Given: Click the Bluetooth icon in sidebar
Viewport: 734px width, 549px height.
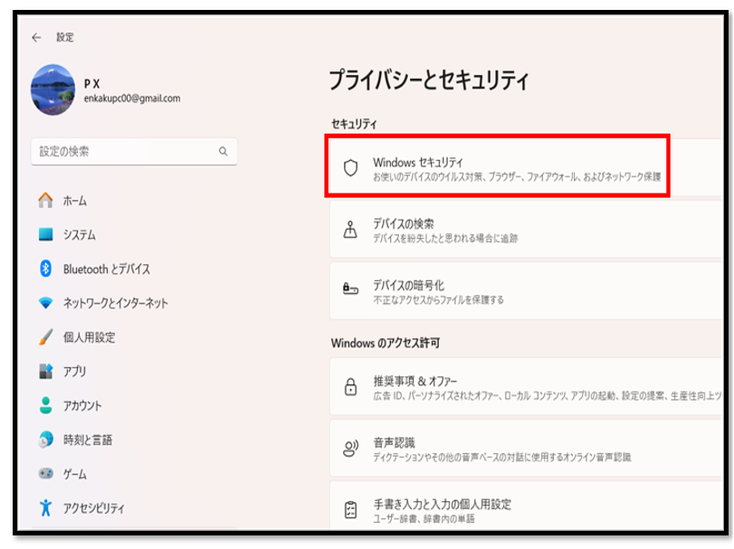Looking at the screenshot, I should tap(45, 269).
